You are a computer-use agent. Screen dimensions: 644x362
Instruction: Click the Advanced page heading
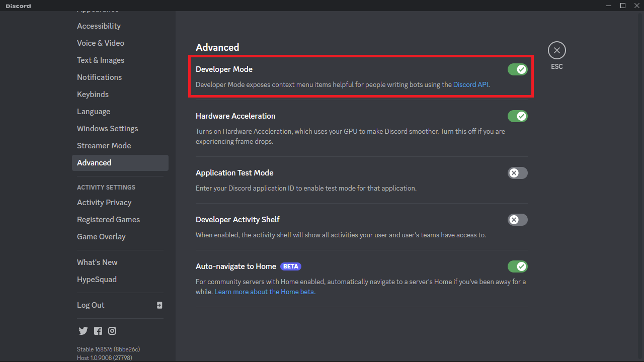coord(217,47)
